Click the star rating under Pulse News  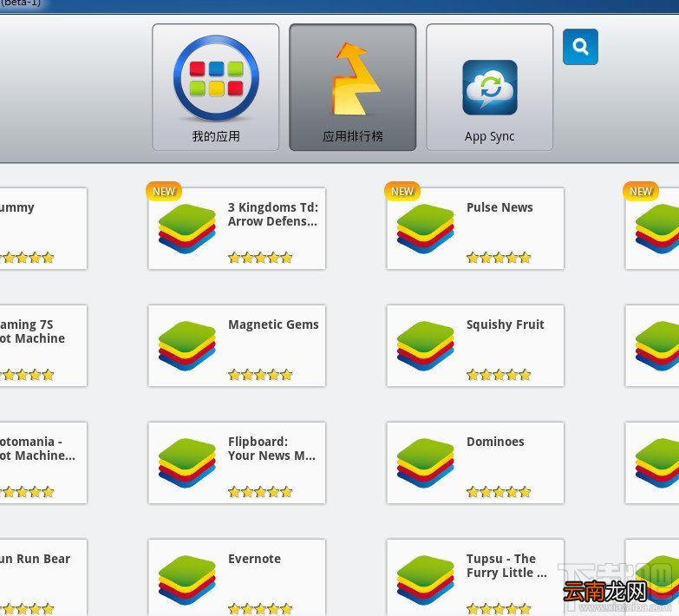click(x=499, y=258)
